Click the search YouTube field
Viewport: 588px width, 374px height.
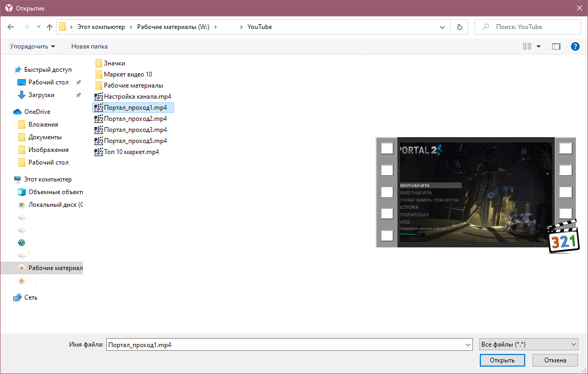[x=528, y=27]
